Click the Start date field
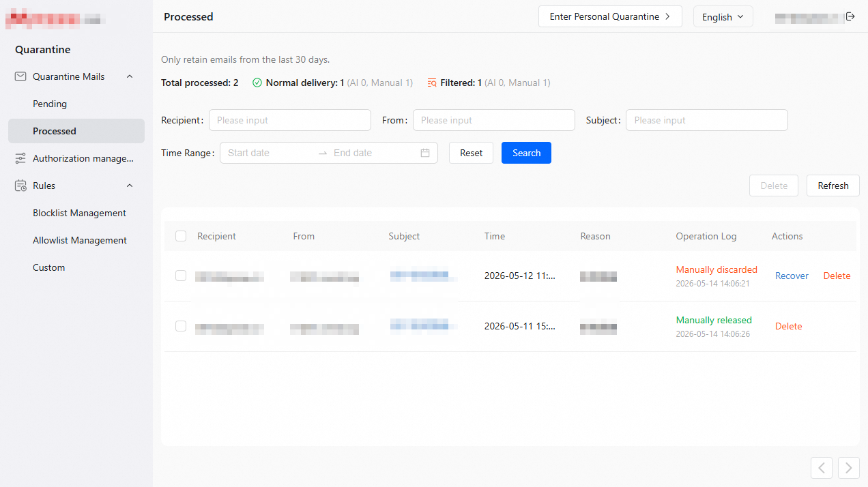Screen dimensions: 868x487 pyautogui.click(x=269, y=153)
